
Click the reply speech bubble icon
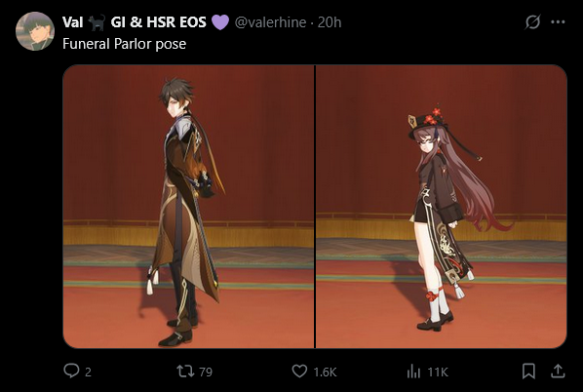click(71, 371)
